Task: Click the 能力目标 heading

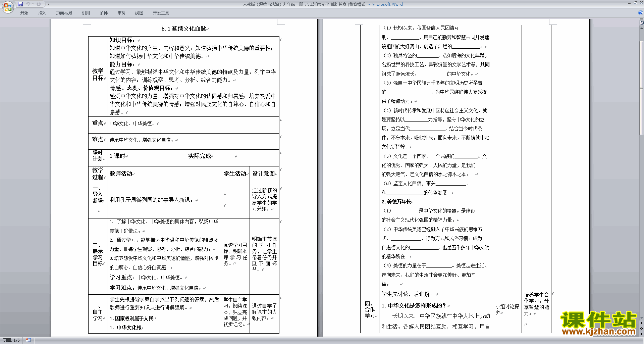Action: click(122, 64)
